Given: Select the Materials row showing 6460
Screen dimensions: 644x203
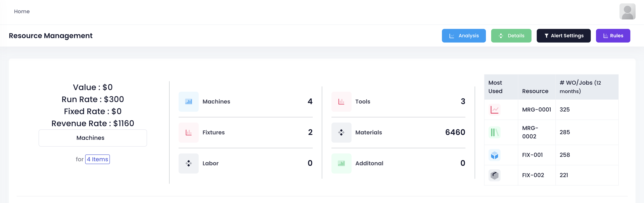Looking at the screenshot, I should pyautogui.click(x=398, y=133).
